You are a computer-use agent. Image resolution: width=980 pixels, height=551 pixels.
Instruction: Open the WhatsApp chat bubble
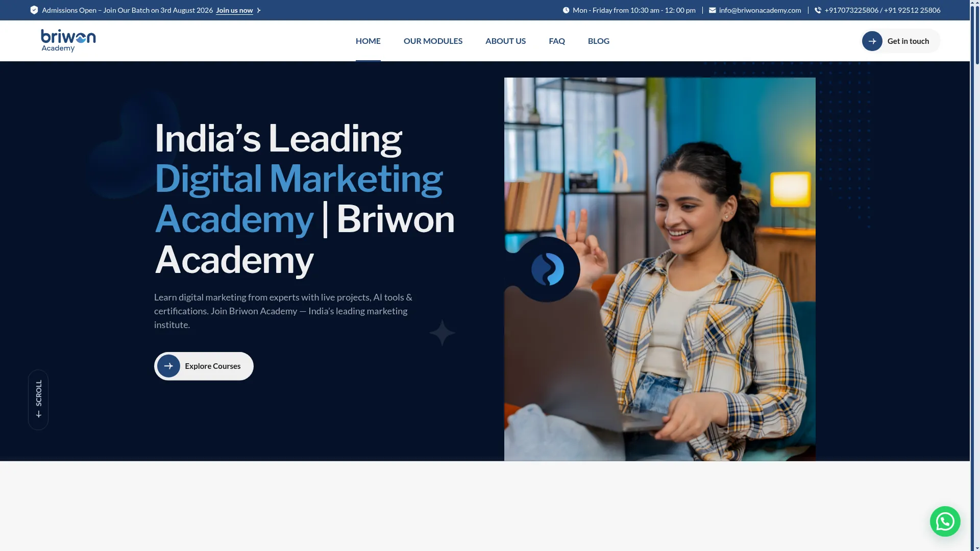(x=945, y=521)
